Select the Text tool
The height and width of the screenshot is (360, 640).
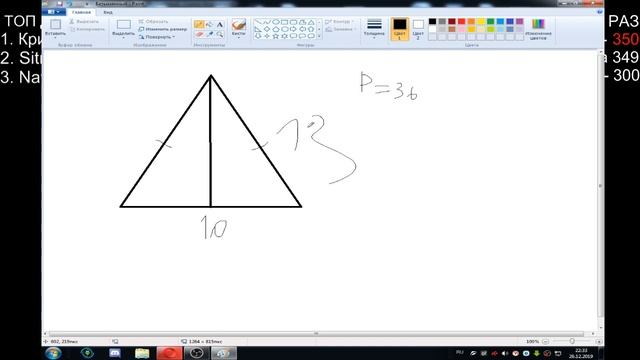[220, 24]
